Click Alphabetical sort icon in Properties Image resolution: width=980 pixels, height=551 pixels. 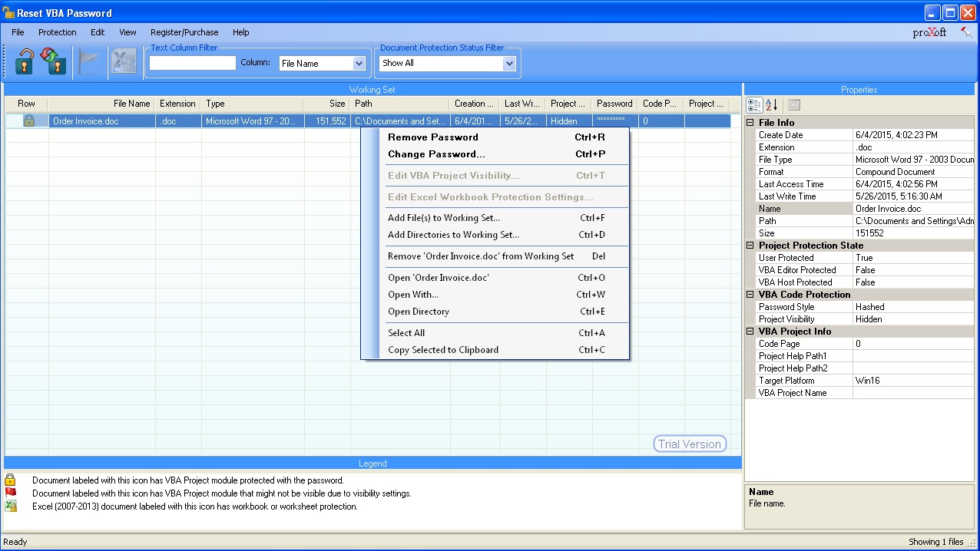(x=772, y=105)
